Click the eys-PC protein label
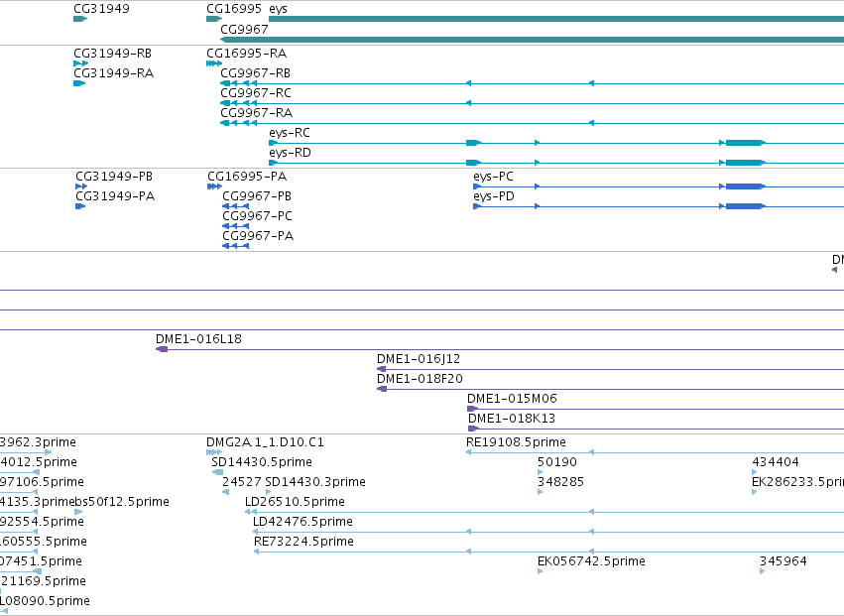This screenshot has height=616, width=844. pyautogui.click(x=494, y=177)
